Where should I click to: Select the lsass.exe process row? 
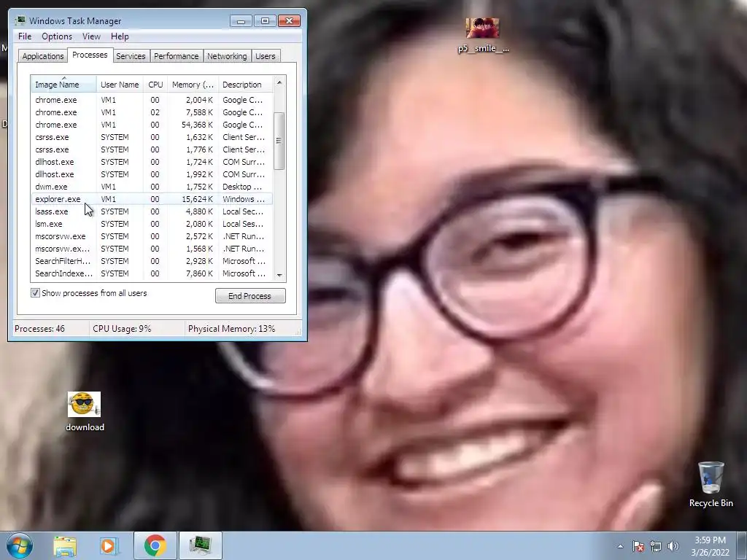pos(152,211)
